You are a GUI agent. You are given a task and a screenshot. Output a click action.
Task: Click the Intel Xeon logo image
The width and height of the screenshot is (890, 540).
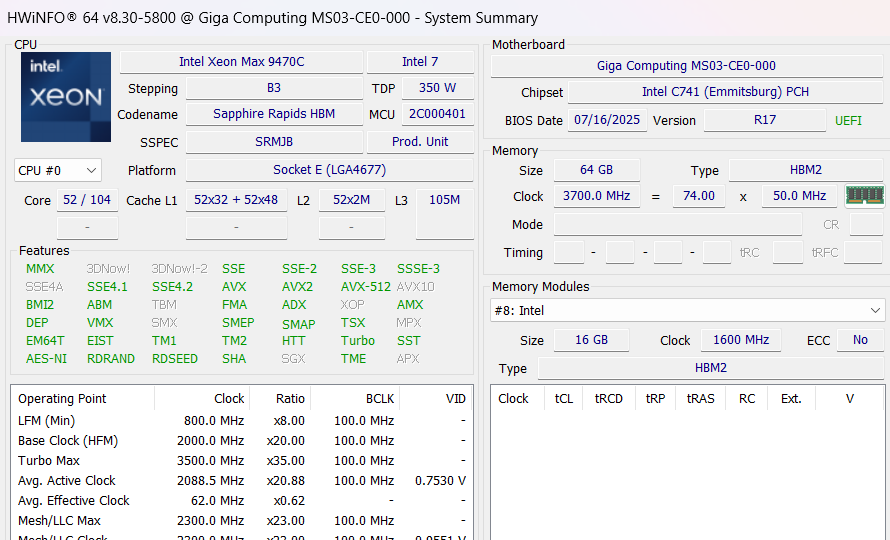(66, 97)
